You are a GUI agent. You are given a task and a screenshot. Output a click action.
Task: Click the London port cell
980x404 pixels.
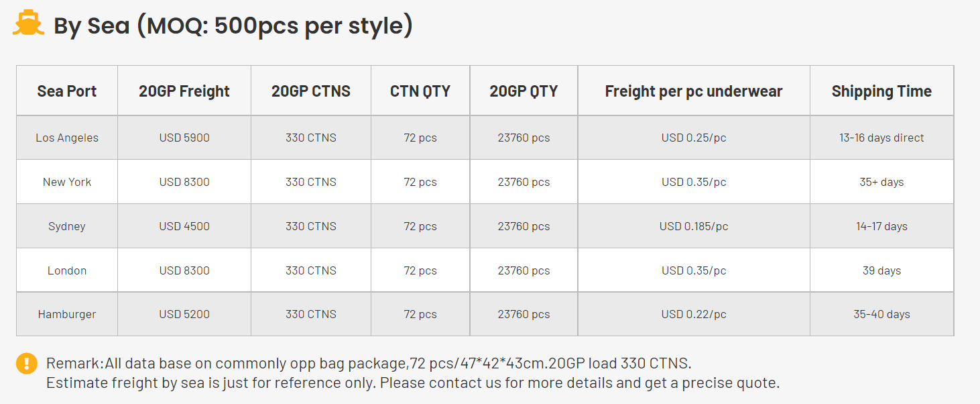pyautogui.click(x=67, y=270)
